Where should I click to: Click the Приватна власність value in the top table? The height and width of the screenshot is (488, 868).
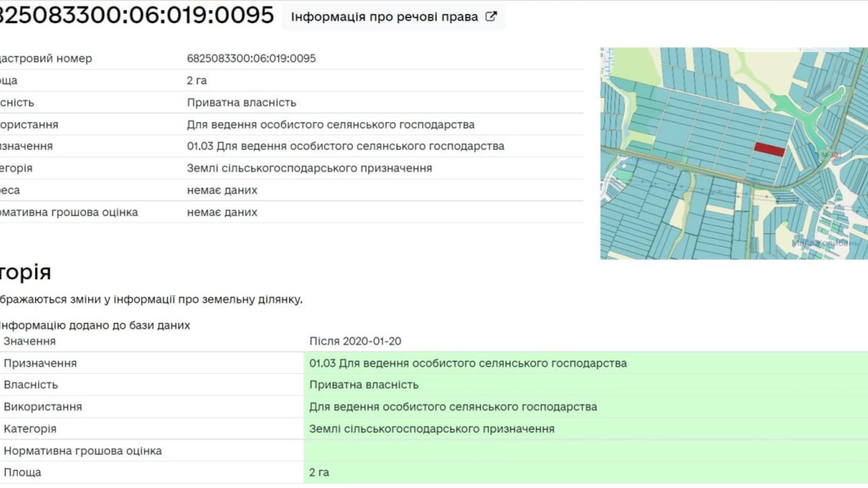tap(241, 103)
